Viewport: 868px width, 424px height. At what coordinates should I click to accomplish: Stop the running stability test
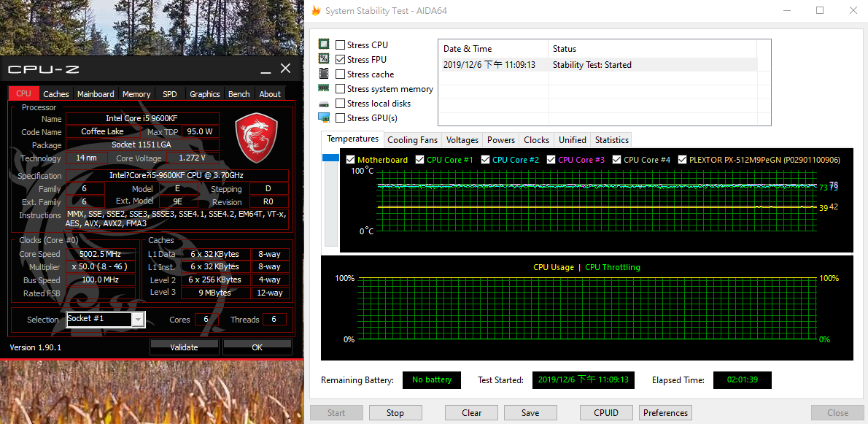(x=395, y=413)
